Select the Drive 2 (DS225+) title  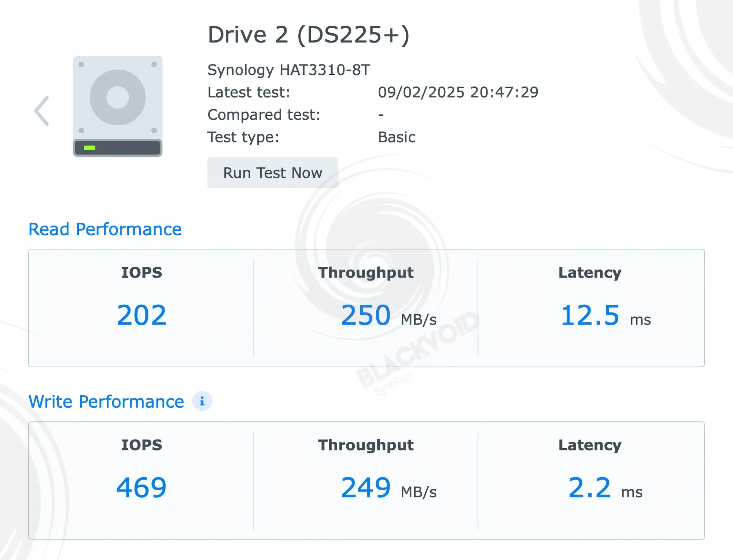(309, 35)
